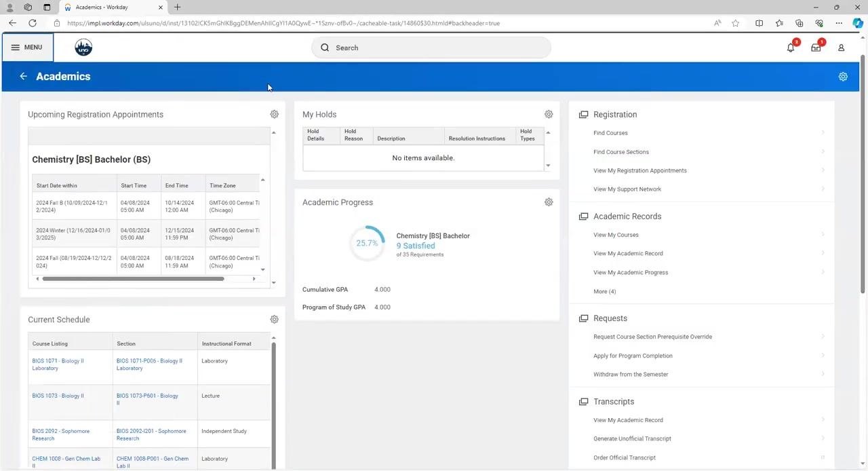
Task: Open Academic Progress gear settings
Action: tap(549, 202)
